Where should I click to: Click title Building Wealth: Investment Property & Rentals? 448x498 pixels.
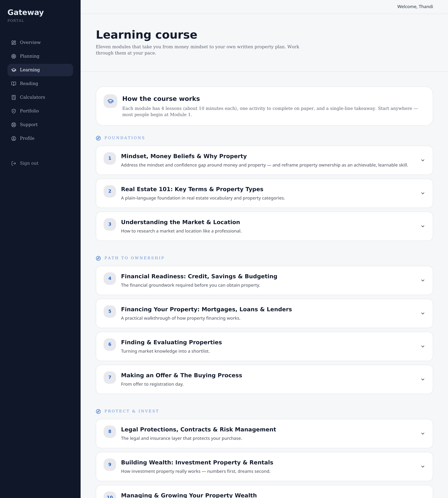click(x=197, y=463)
